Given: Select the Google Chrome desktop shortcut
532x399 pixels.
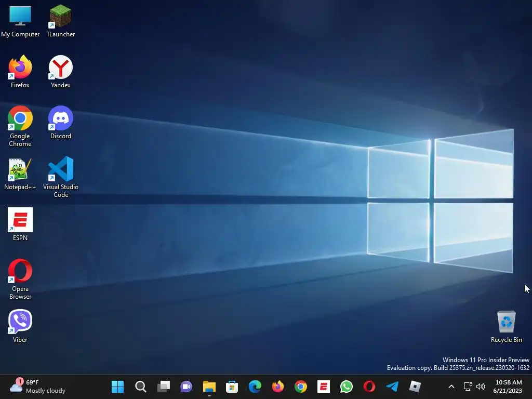Looking at the screenshot, I should click(20, 126).
